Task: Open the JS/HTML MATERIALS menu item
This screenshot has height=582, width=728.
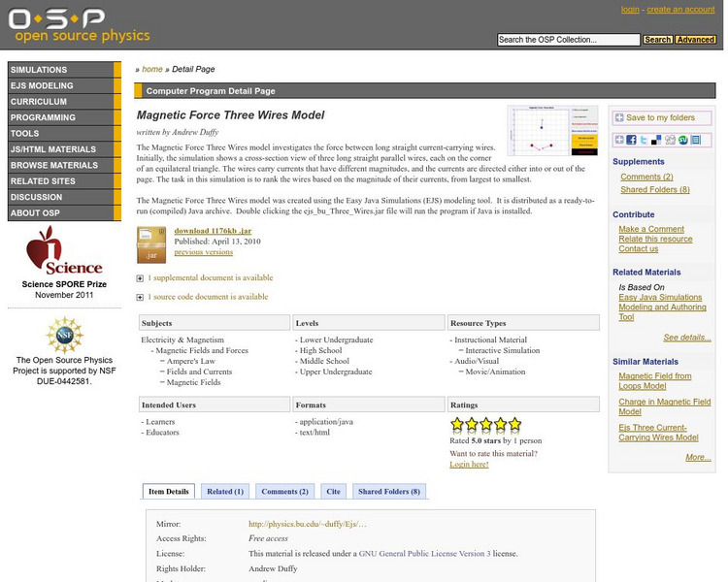Action: [x=64, y=149]
